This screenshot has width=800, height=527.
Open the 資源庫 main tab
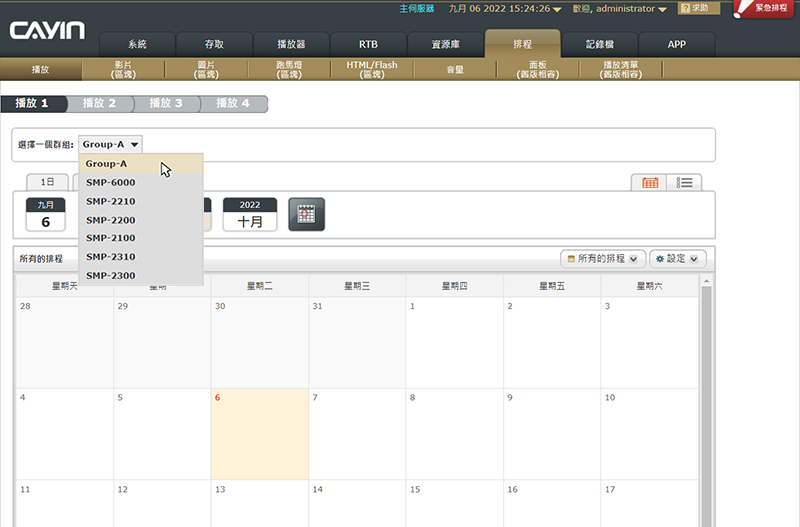(x=445, y=44)
